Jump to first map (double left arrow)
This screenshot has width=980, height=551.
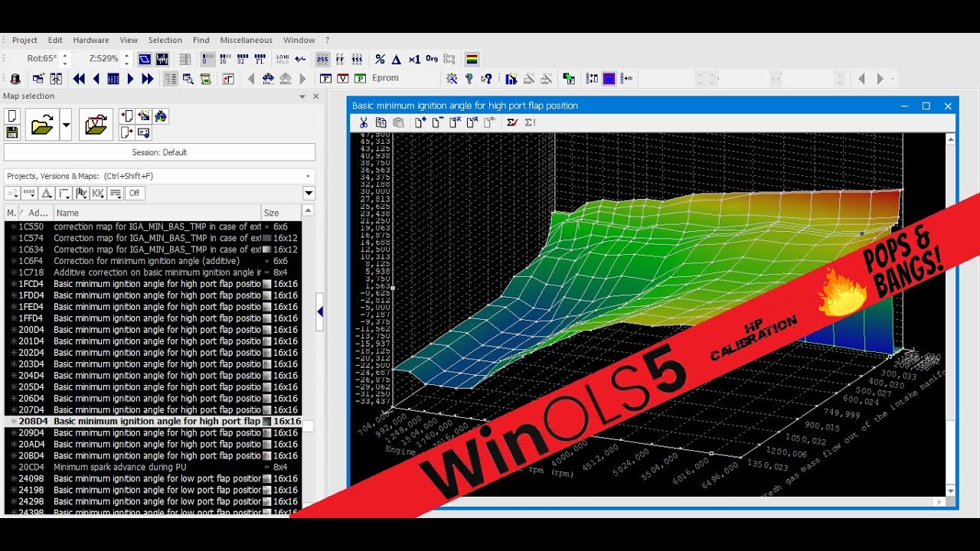pyautogui.click(x=79, y=78)
